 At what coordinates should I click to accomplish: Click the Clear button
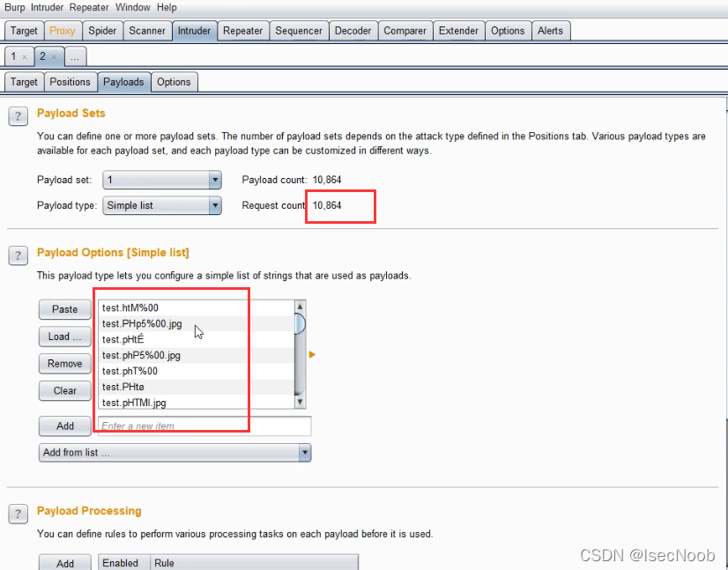65,391
